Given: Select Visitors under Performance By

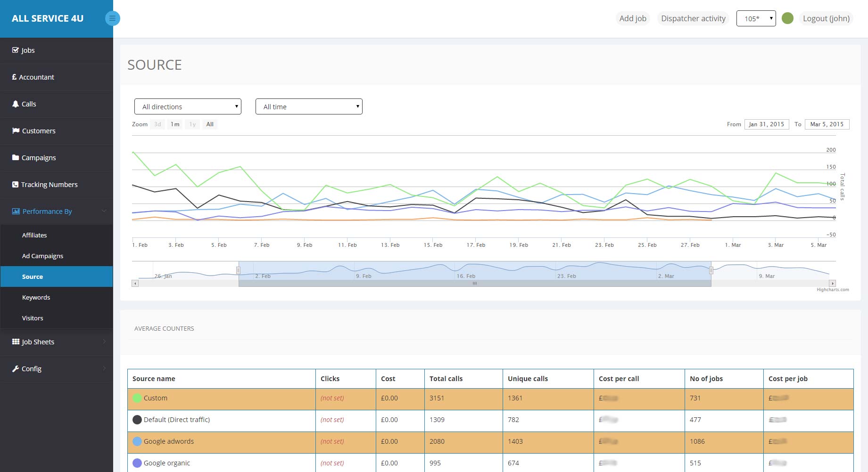Looking at the screenshot, I should [57, 318].
